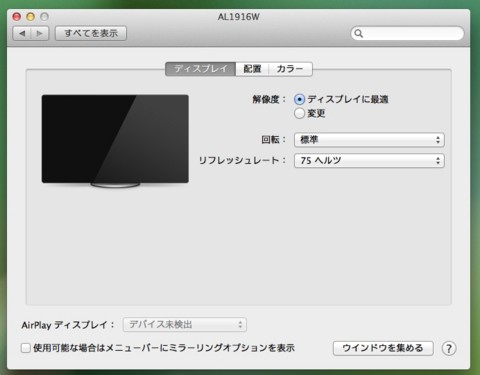Image resolution: width=480 pixels, height=375 pixels.
Task: Click the back navigation arrow
Action: pyautogui.click(x=22, y=33)
